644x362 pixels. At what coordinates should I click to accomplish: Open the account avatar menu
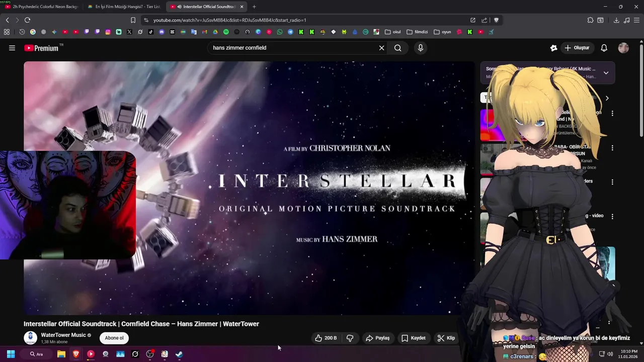point(623,48)
